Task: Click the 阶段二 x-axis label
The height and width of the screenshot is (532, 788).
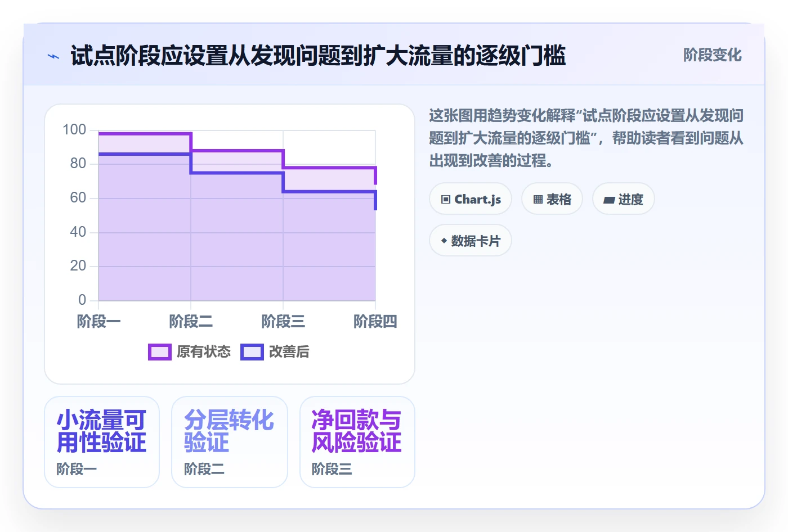Action: tap(191, 321)
